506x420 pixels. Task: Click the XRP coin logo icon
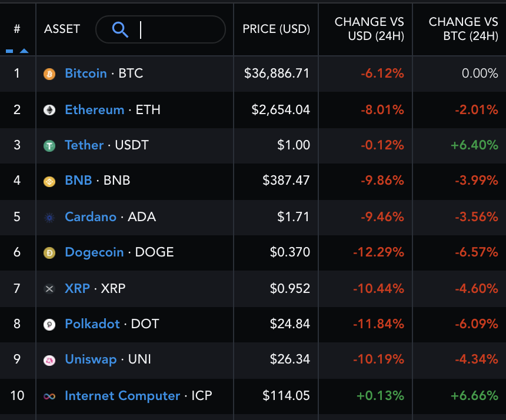[49, 288]
